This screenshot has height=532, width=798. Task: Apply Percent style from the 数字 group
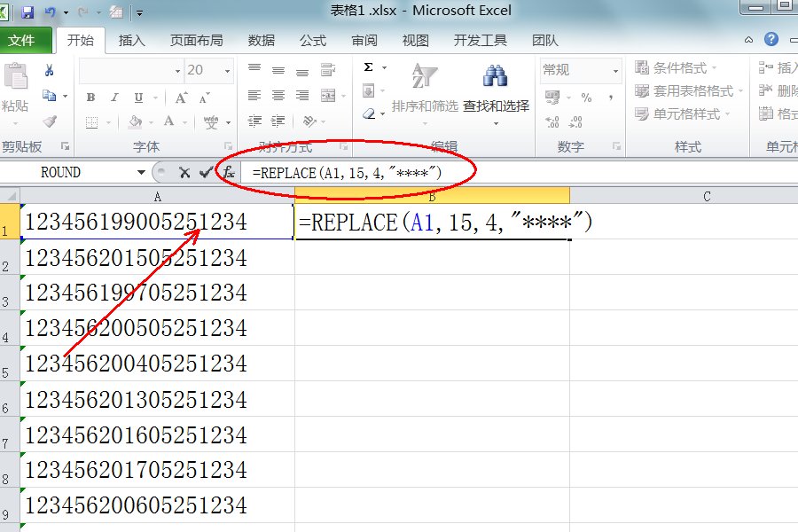[586, 96]
